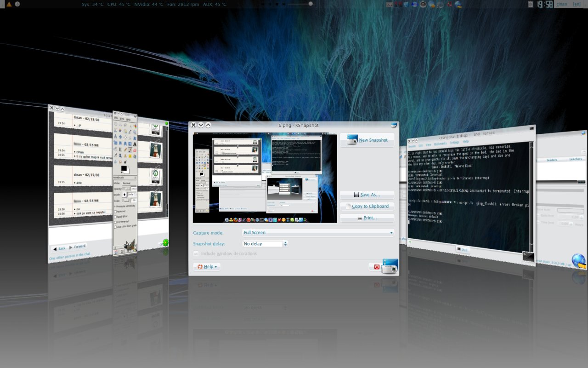Click the window menu icon in KSnapshot titlebar
The height and width of the screenshot is (368, 588).
394,125
